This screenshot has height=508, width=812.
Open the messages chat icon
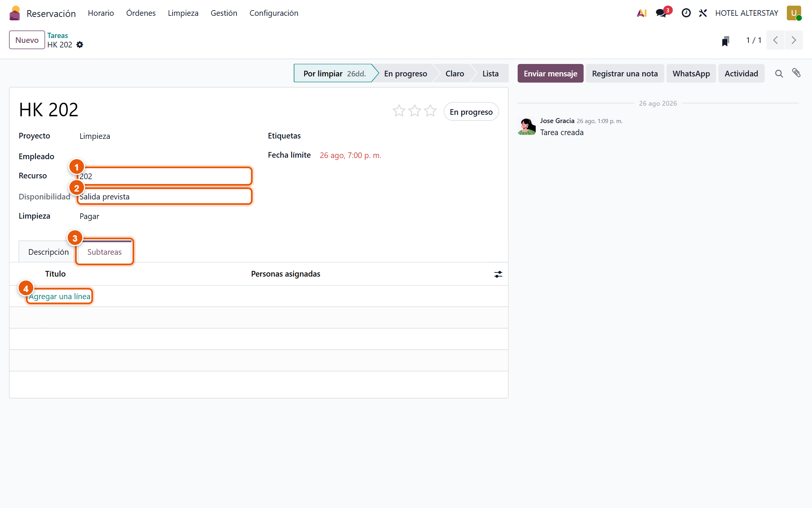(661, 13)
